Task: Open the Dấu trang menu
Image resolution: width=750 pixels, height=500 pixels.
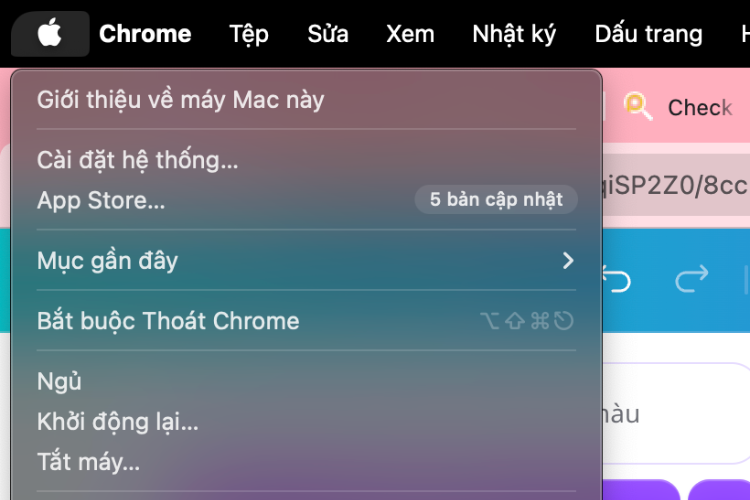Action: click(649, 34)
